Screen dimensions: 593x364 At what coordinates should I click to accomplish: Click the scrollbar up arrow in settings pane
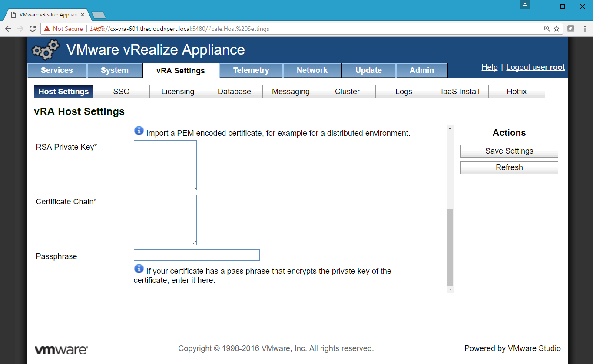click(x=450, y=128)
